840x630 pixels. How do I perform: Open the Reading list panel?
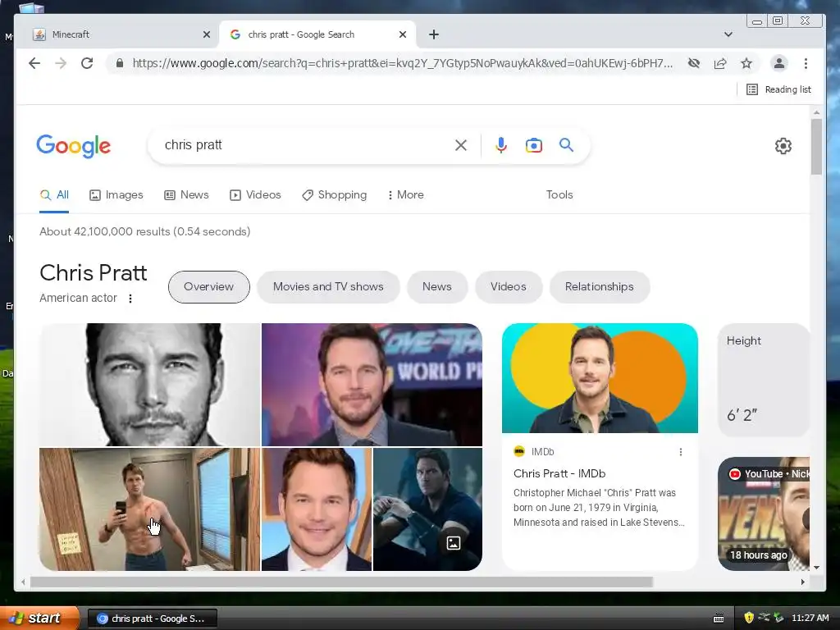(x=778, y=89)
